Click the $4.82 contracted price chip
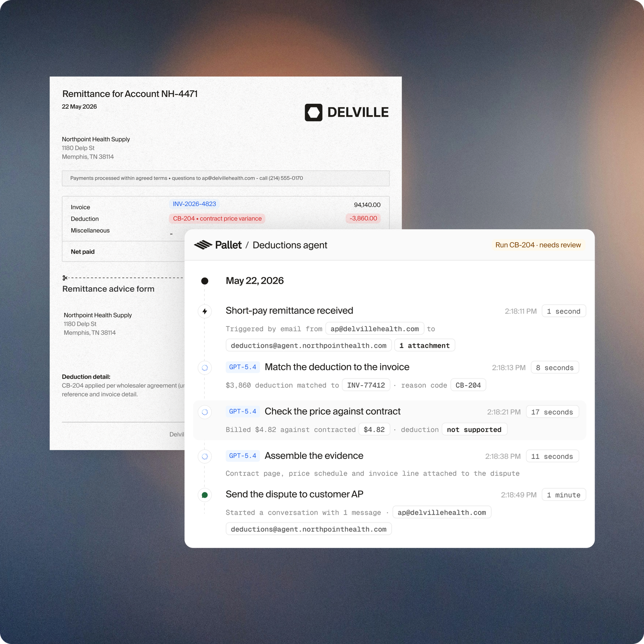The image size is (644, 644). [374, 429]
